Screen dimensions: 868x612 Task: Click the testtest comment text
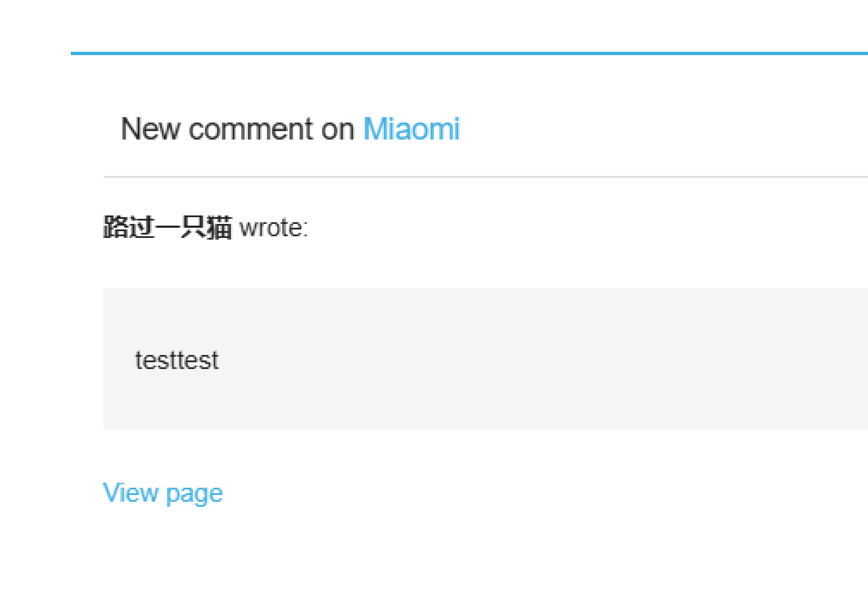[177, 360]
